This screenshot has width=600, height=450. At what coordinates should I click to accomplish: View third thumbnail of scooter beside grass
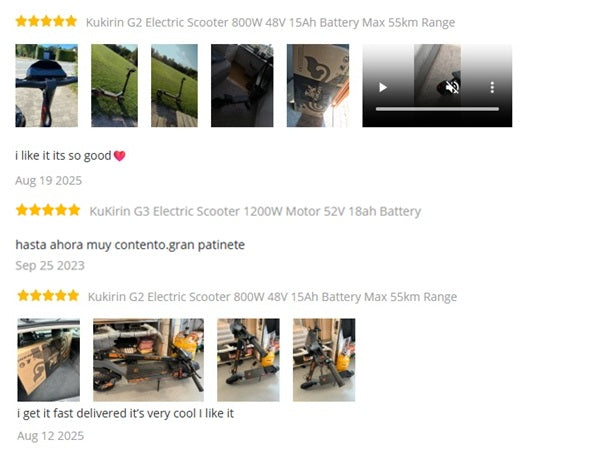pyautogui.click(x=174, y=85)
